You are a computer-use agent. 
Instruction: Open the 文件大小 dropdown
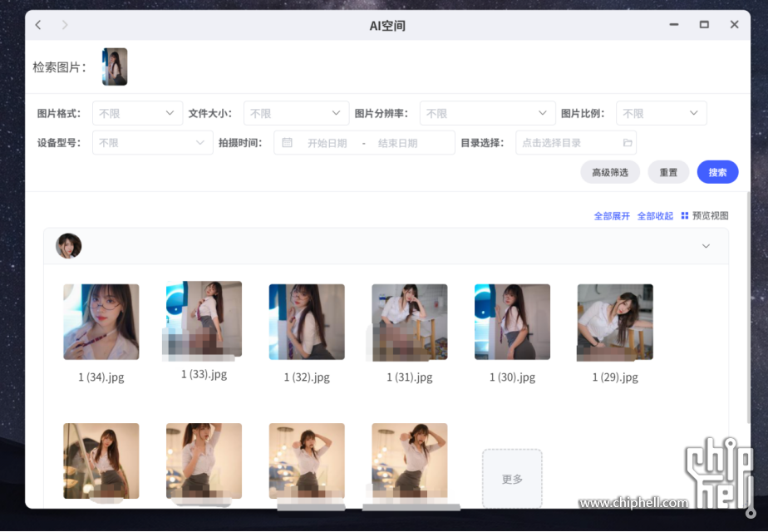point(296,113)
